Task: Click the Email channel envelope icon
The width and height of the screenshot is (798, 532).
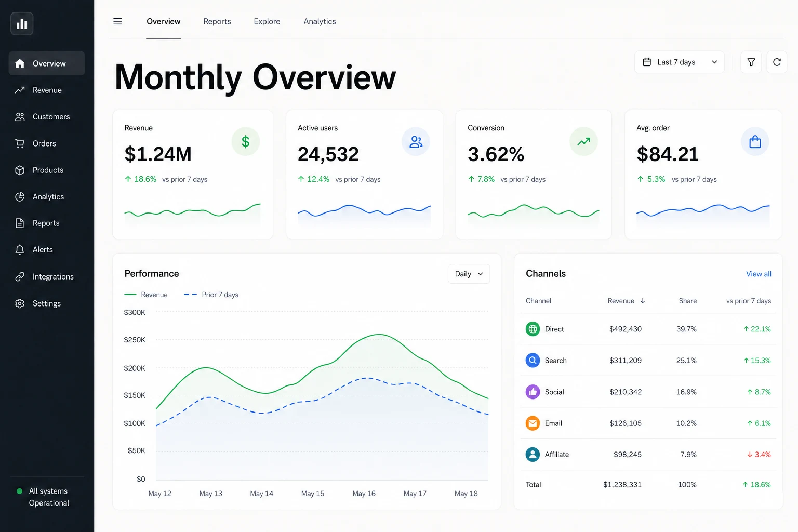Action: [x=533, y=423]
